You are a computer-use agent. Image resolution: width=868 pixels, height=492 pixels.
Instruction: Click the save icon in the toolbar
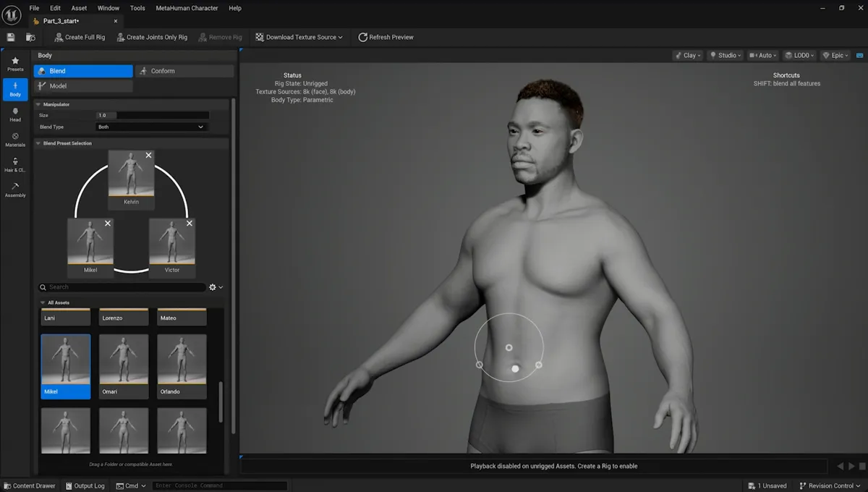pyautogui.click(x=11, y=37)
